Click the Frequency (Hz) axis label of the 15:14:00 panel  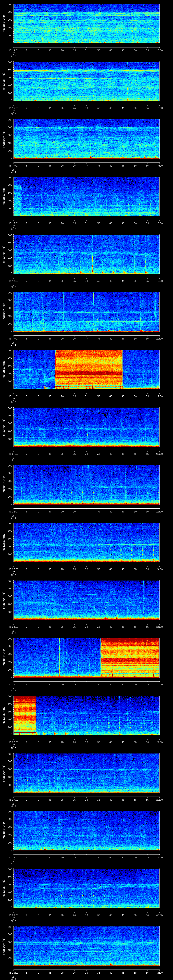[x=4, y=24]
